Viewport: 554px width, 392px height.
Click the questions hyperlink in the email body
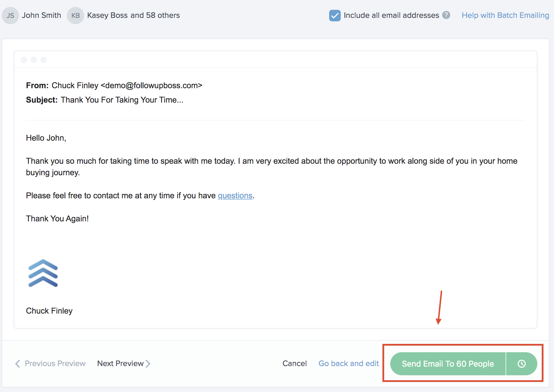235,195
